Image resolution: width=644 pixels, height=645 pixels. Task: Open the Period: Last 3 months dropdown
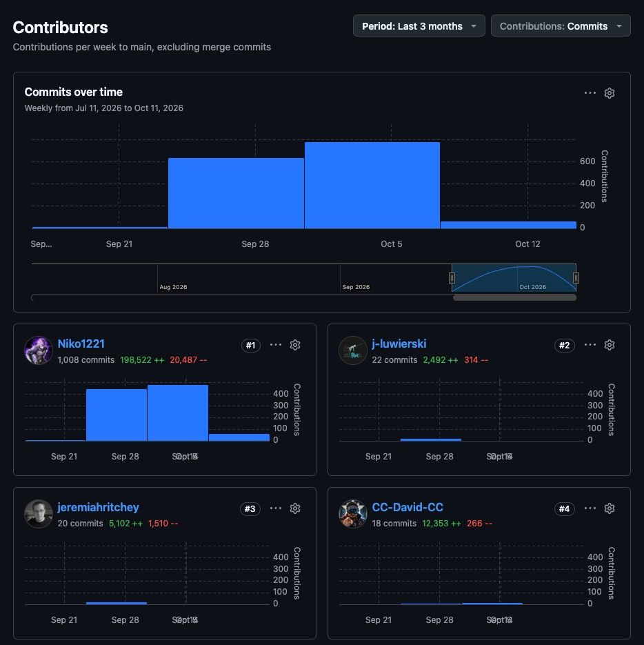(419, 26)
